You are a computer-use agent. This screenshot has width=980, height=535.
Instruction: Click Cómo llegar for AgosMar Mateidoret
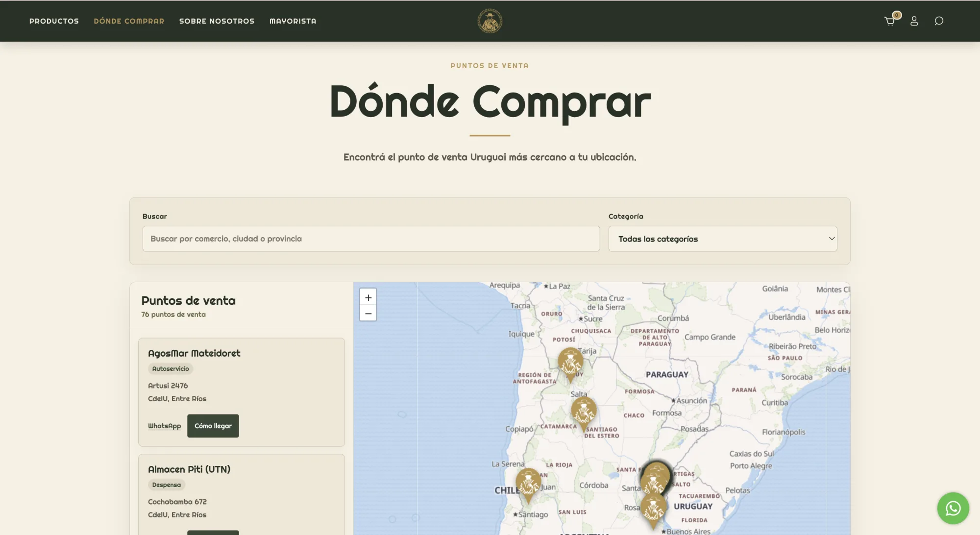[213, 426]
